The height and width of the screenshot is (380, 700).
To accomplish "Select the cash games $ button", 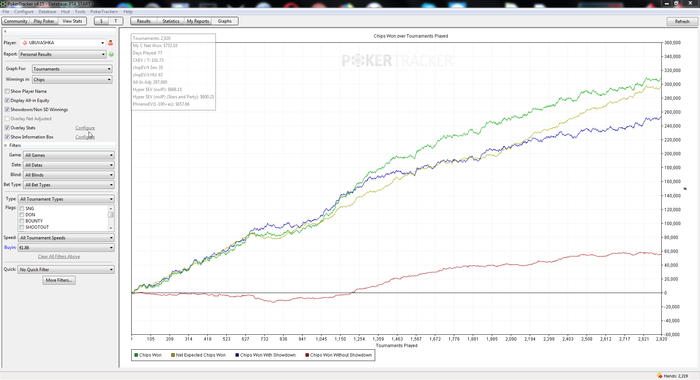I will coord(101,21).
